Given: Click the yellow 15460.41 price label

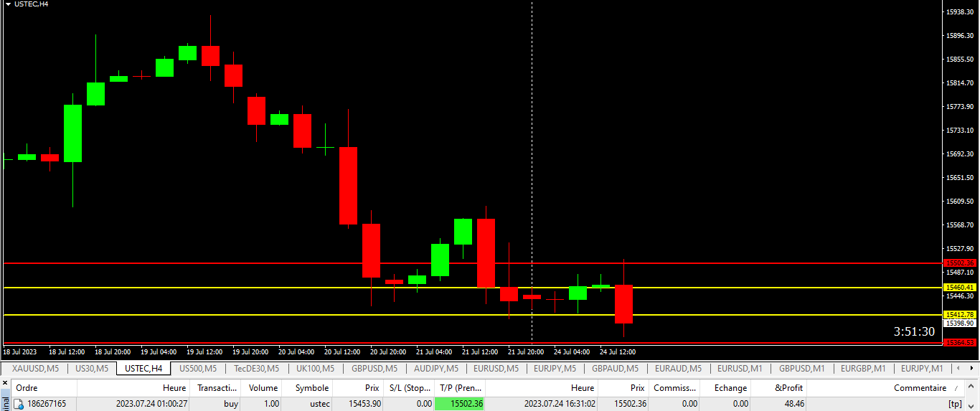Looking at the screenshot, I should (x=960, y=288).
